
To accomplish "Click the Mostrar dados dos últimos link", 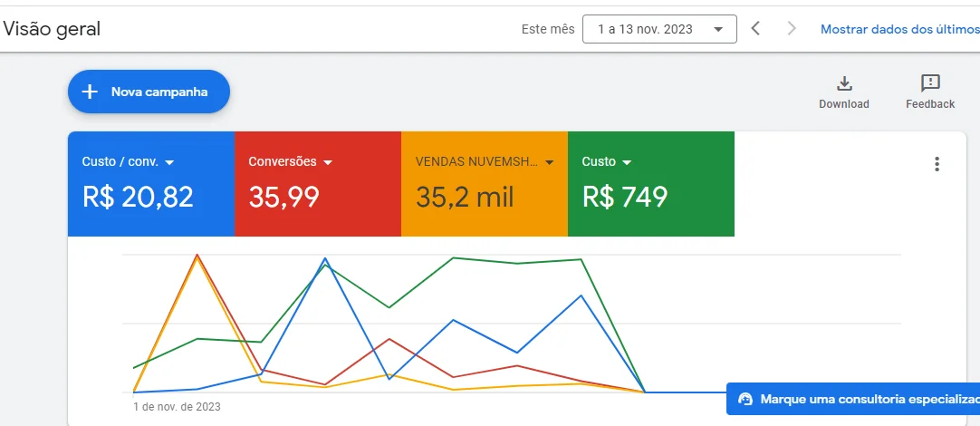I will [x=898, y=29].
